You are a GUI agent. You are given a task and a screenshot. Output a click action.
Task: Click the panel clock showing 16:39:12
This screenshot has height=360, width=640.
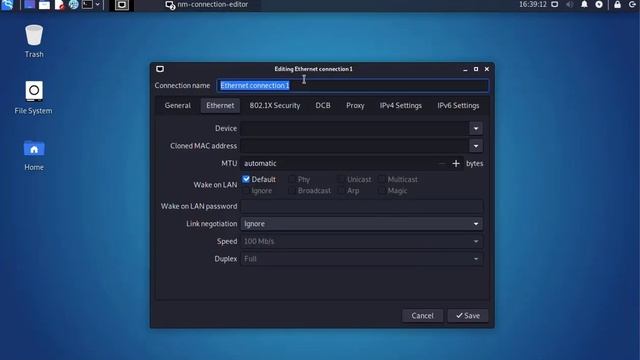[x=533, y=4]
